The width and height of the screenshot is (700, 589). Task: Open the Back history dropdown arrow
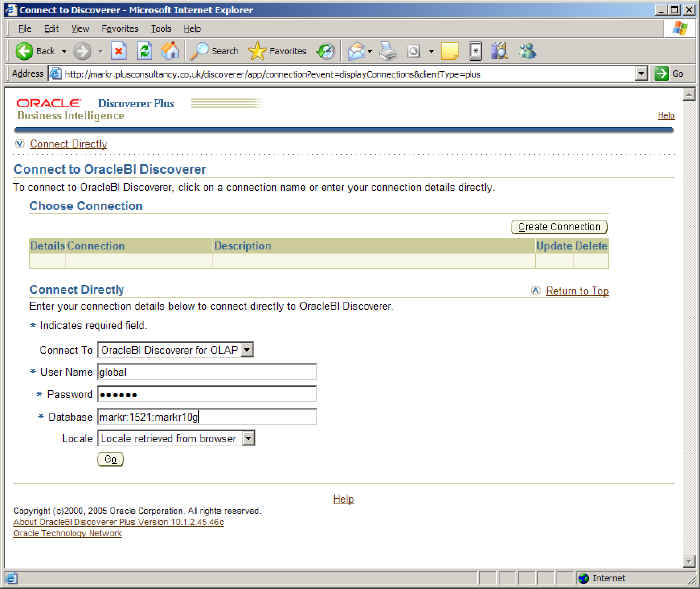[x=64, y=51]
